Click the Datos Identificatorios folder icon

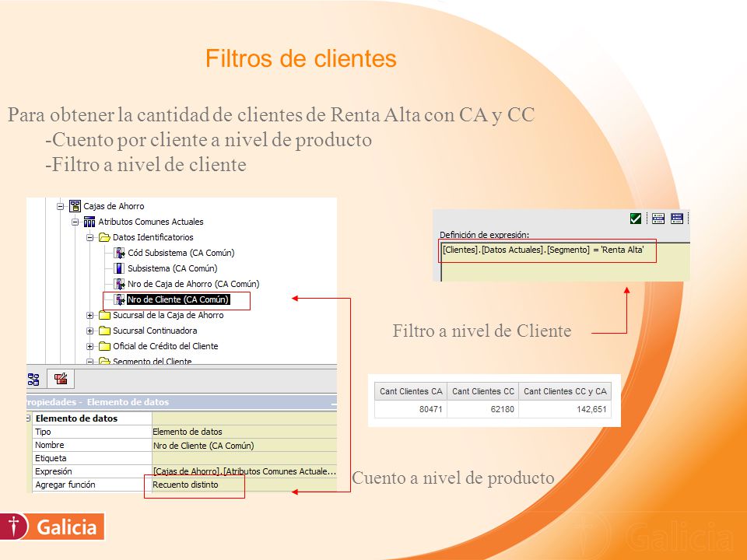(x=104, y=237)
